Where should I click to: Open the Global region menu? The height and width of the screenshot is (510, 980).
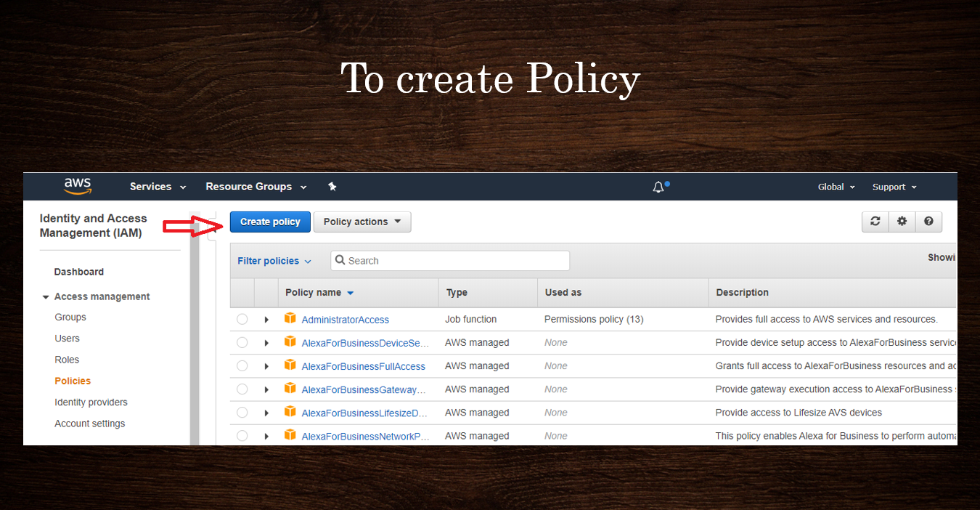[x=836, y=187]
